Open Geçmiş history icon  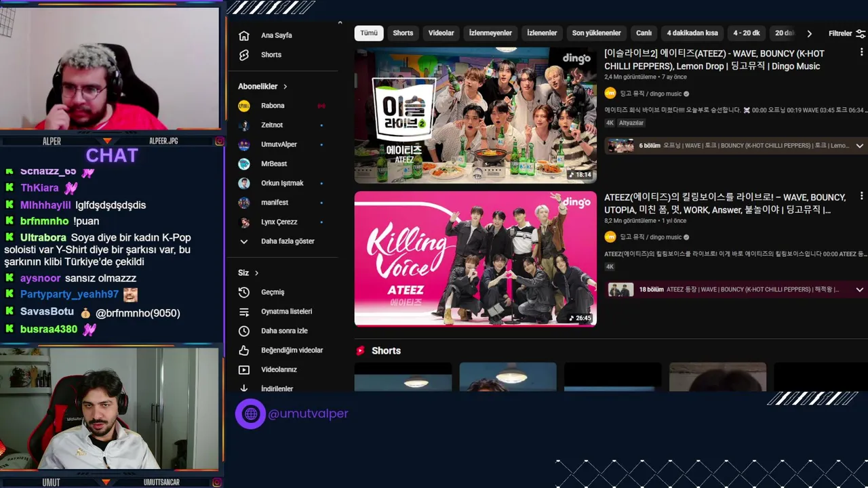point(244,292)
